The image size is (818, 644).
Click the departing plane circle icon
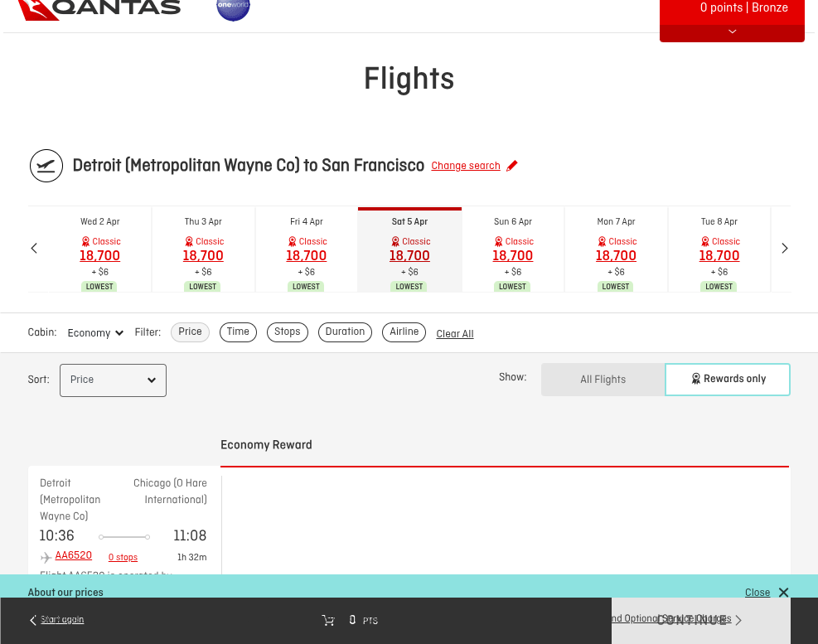tap(46, 166)
